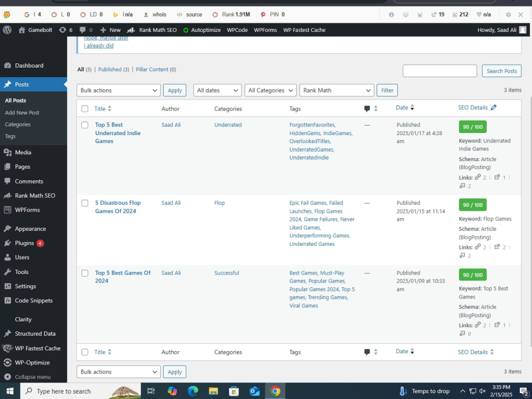
Task: Open the Tags submenu under Posts
Action: tap(10, 136)
